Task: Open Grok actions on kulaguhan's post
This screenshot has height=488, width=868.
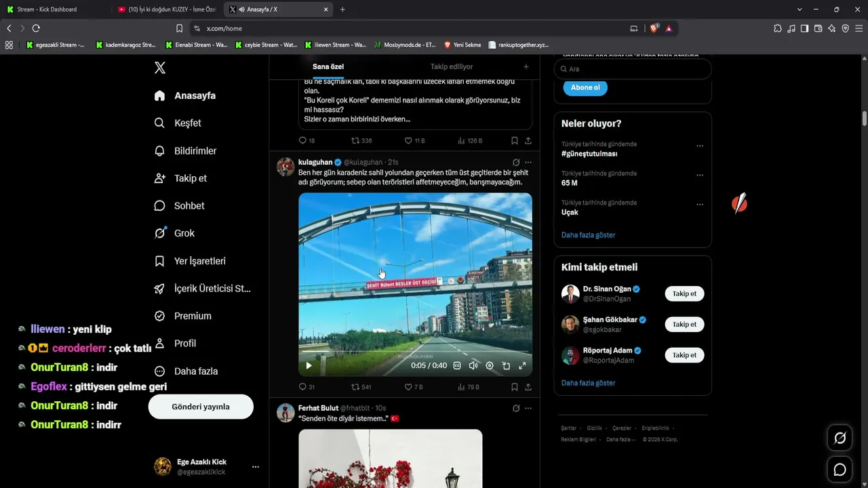Action: 516,163
